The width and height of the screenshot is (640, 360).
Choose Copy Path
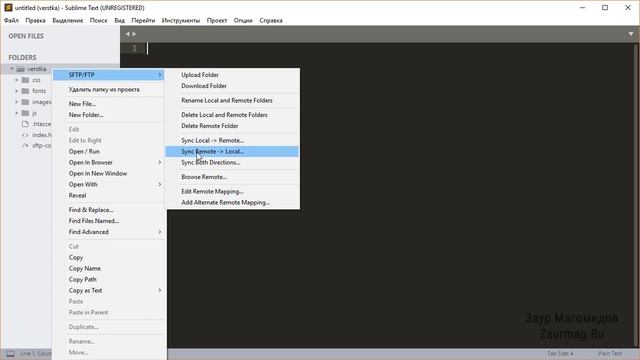[x=109, y=280]
